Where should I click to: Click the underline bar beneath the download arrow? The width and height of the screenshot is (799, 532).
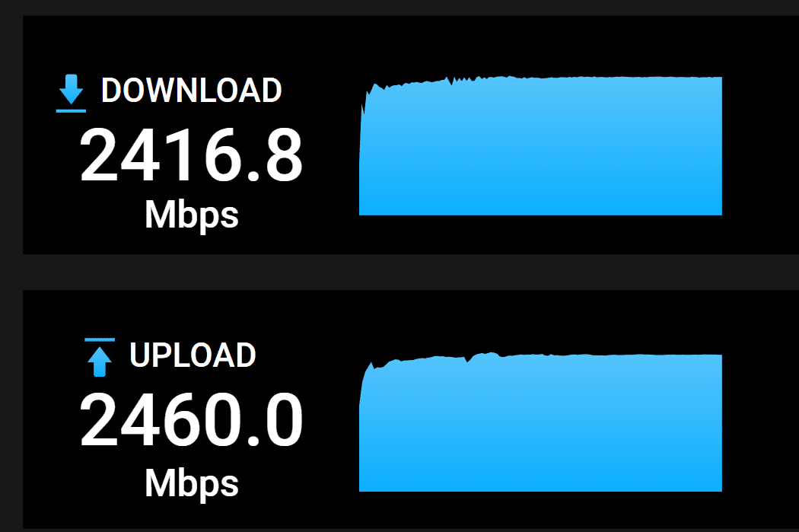pos(71,110)
